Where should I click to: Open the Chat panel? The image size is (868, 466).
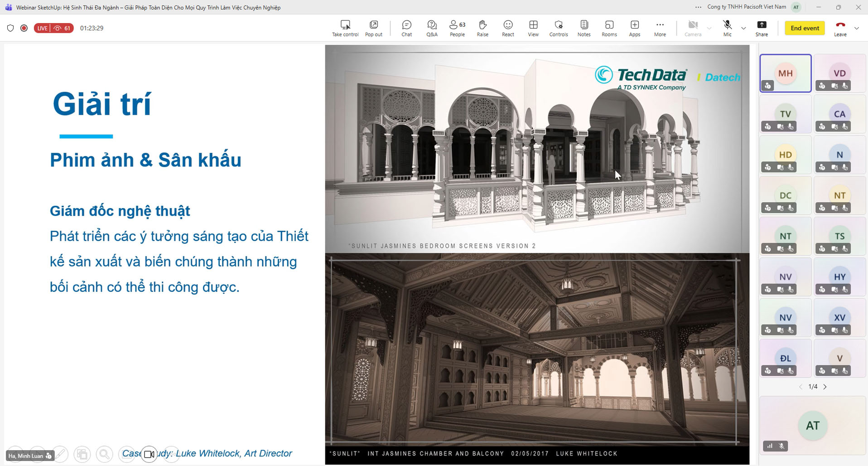[406, 28]
